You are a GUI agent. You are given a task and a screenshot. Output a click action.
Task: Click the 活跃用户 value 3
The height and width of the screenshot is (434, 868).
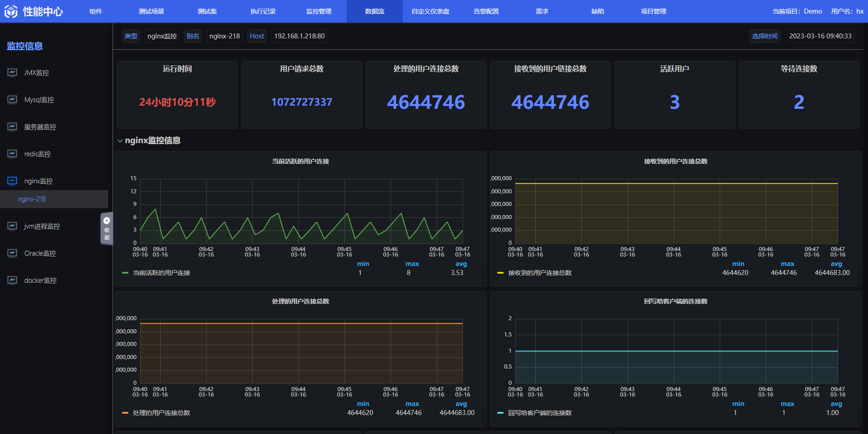(x=675, y=102)
